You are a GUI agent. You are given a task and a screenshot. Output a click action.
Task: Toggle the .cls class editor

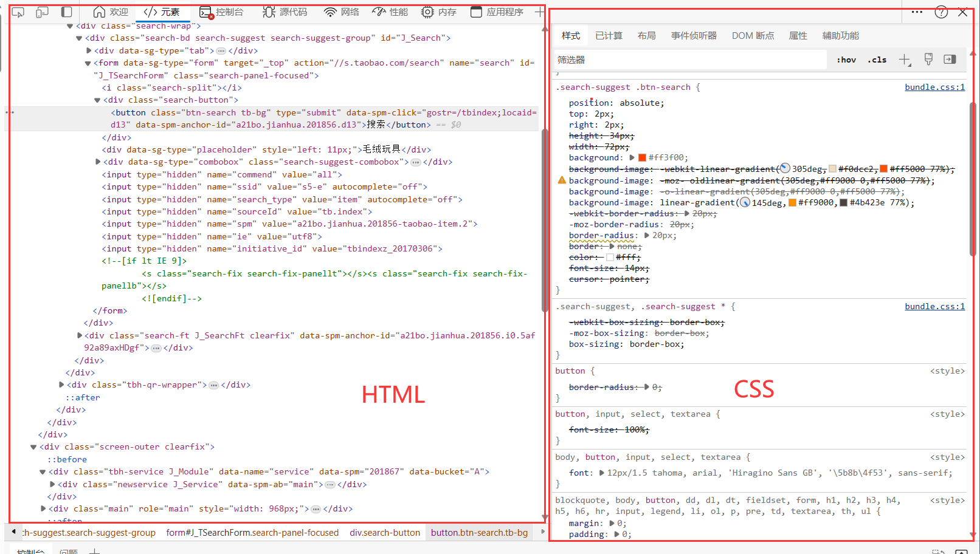click(x=877, y=60)
